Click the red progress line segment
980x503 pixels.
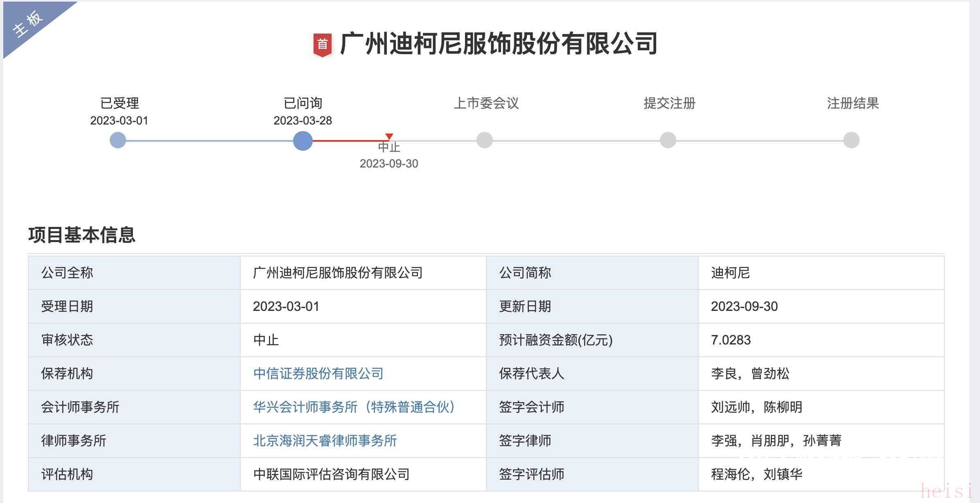pos(350,140)
